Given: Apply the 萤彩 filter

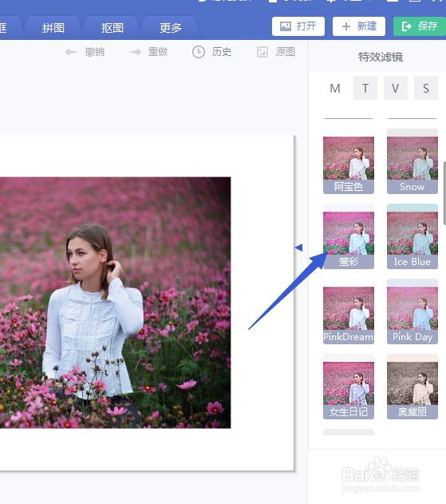Looking at the screenshot, I should [x=349, y=236].
